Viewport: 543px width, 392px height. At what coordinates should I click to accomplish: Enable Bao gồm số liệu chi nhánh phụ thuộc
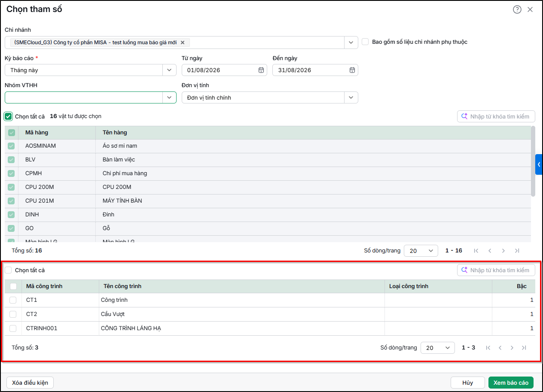365,42
